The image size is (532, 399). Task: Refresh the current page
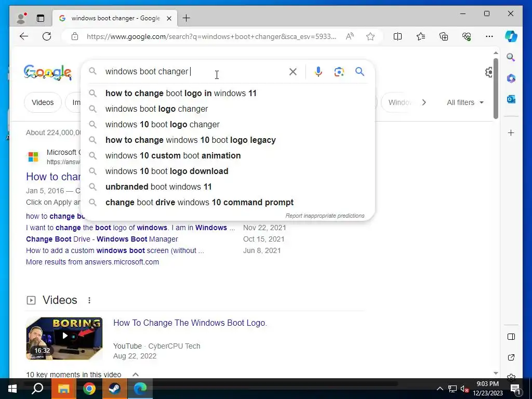click(x=47, y=36)
